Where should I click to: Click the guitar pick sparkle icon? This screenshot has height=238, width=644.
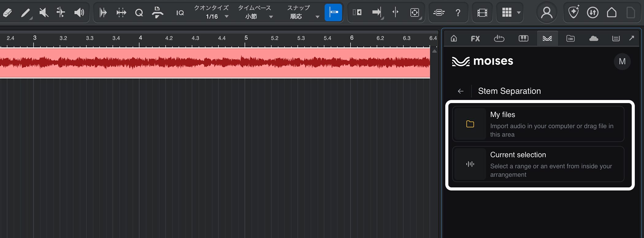click(573, 12)
